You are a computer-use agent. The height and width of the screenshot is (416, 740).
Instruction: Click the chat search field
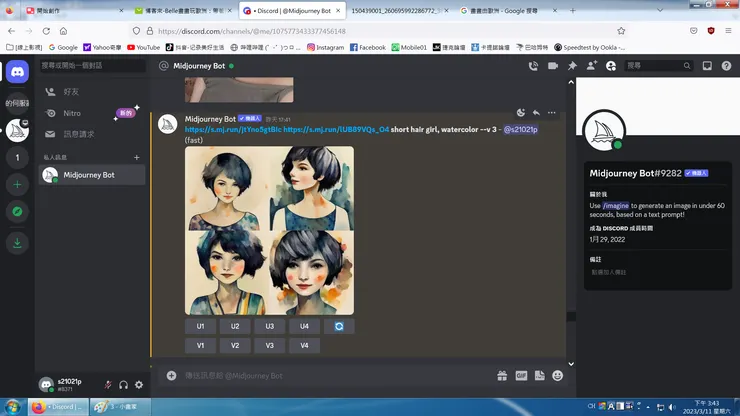point(659,66)
